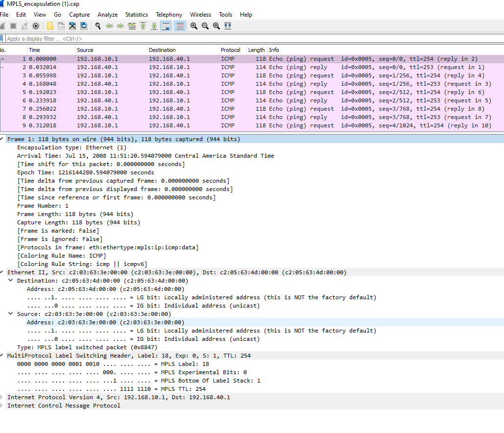Collapse the Destination address subtree
This screenshot has width=504, height=433.
11,280
